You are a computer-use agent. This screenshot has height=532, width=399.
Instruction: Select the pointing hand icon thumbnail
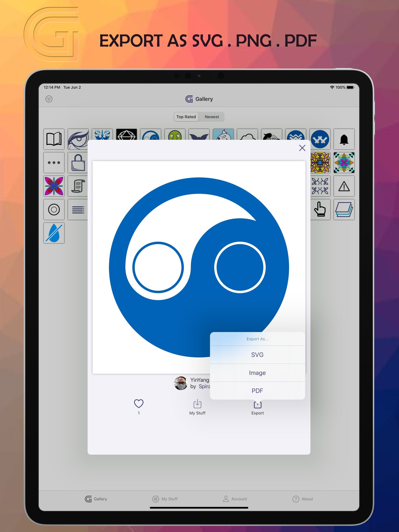coord(320,209)
